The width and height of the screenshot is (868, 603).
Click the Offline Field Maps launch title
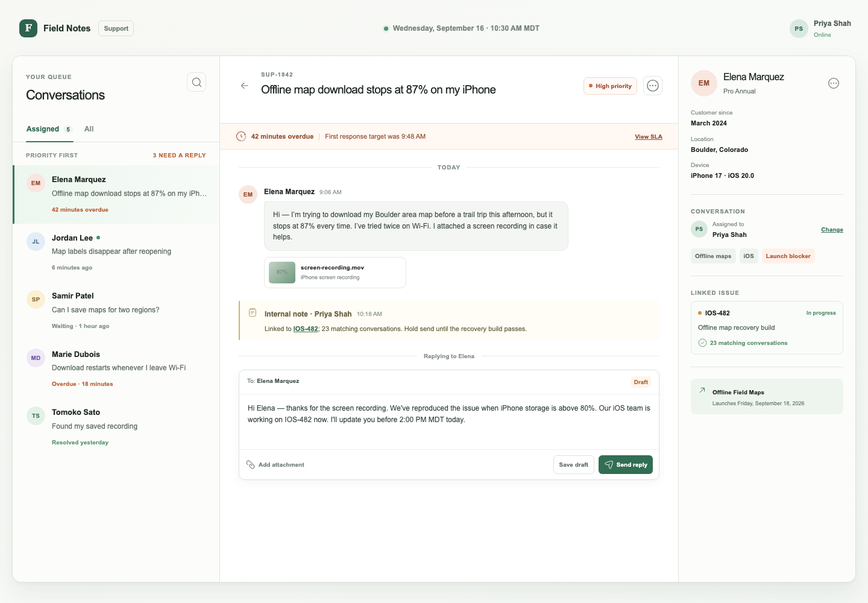(738, 393)
